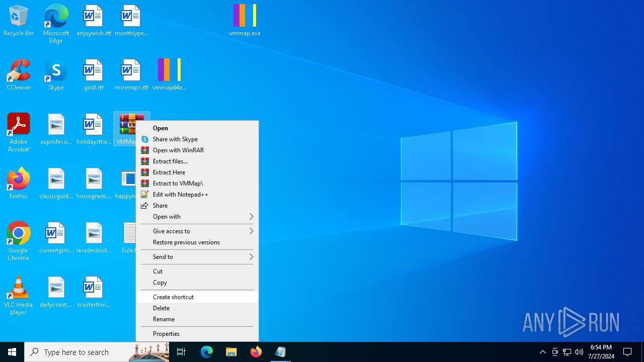The image size is (644, 362).
Task: Choose Delete in the context menu
Action: (x=197, y=308)
